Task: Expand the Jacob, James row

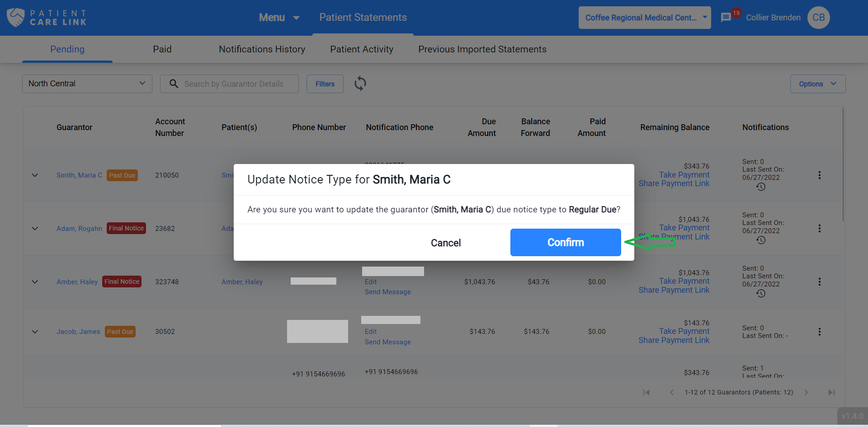Action: click(x=35, y=332)
